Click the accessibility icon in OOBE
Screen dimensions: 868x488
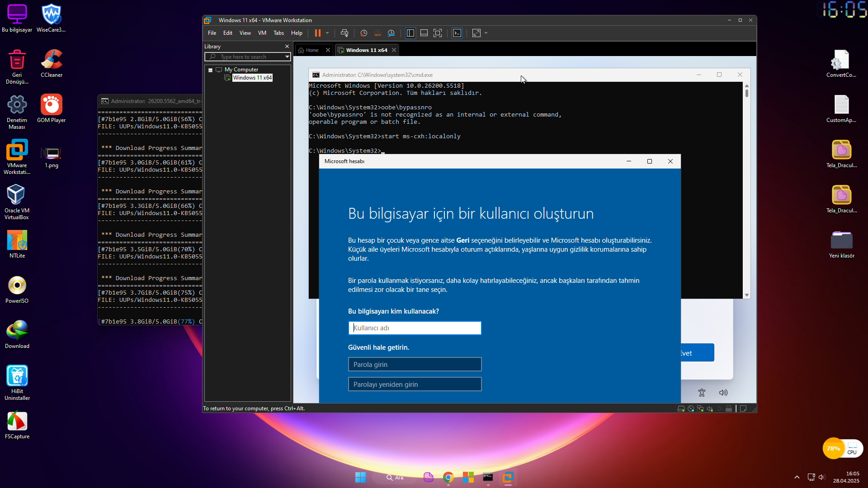702,393
